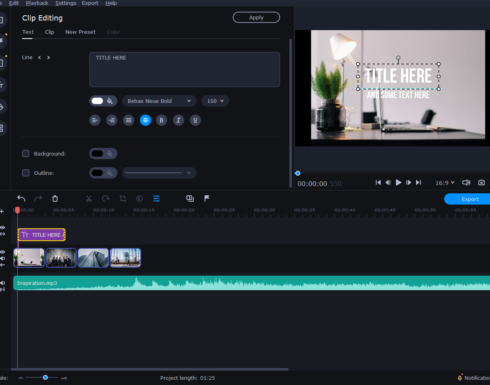This screenshot has width=490, height=385.
Task: Click the Apply button
Action: [256, 18]
